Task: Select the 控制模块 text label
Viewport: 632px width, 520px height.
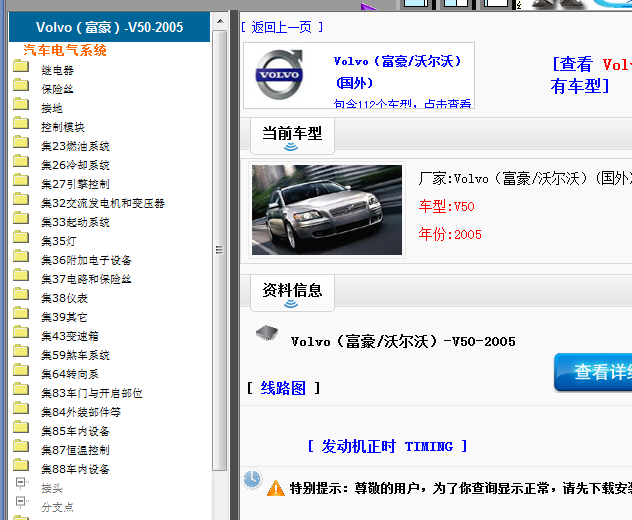Action: click(x=63, y=127)
